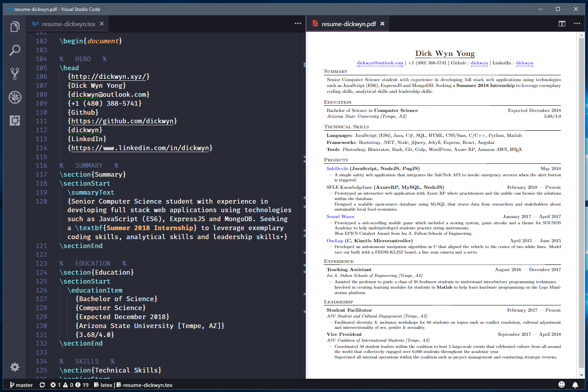588x392 pixels.
Task: Split the PDF editor with layout icon
Action: click(562, 24)
